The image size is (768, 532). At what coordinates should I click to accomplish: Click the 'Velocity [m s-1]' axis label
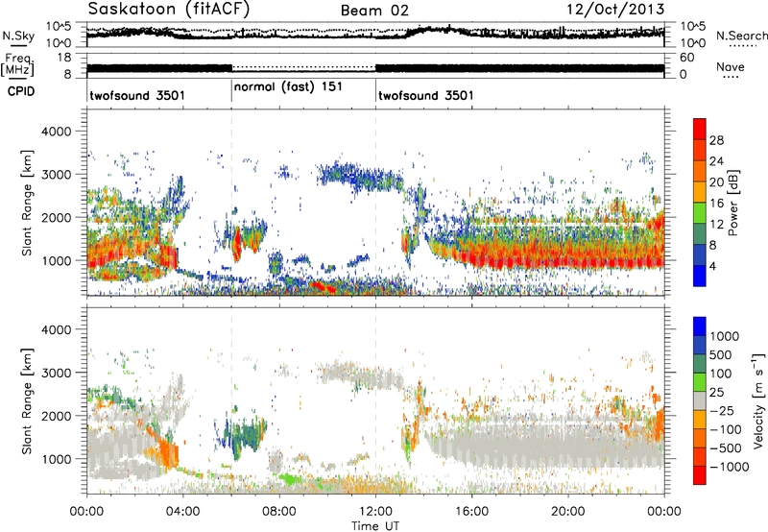coord(758,400)
